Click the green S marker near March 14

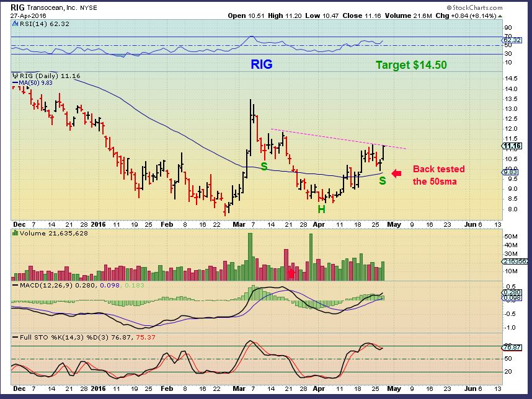click(x=264, y=167)
